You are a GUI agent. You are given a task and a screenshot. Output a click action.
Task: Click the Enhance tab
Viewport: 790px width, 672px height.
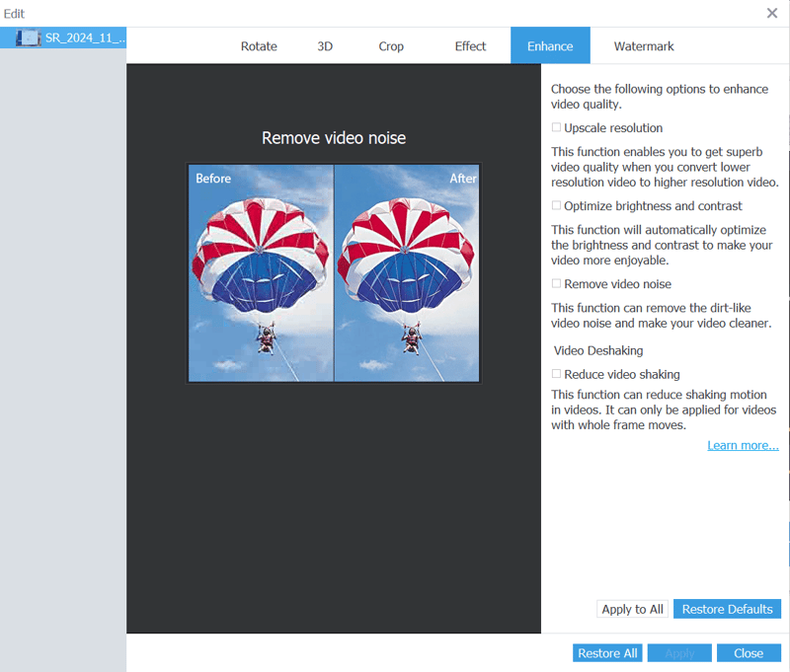tap(550, 46)
